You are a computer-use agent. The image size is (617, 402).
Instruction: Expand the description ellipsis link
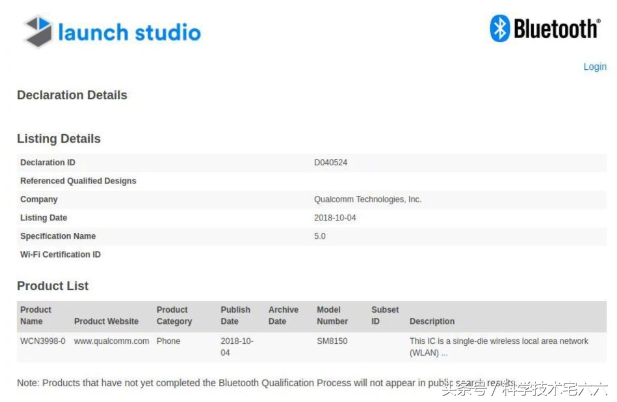pyautogui.click(x=444, y=353)
